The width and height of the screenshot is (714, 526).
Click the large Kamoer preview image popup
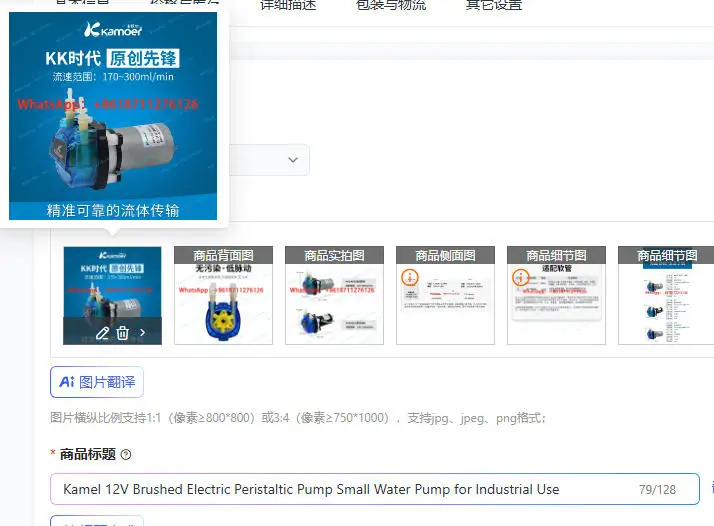[x=113, y=116]
